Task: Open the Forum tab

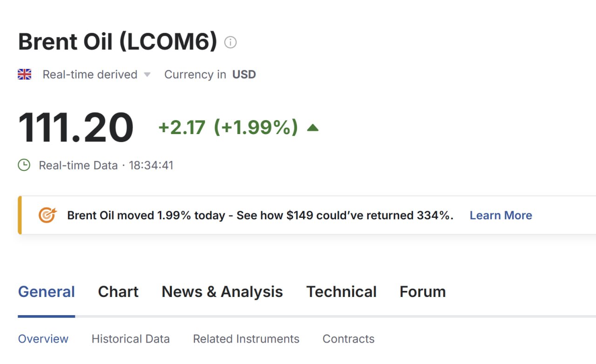Action: [422, 292]
